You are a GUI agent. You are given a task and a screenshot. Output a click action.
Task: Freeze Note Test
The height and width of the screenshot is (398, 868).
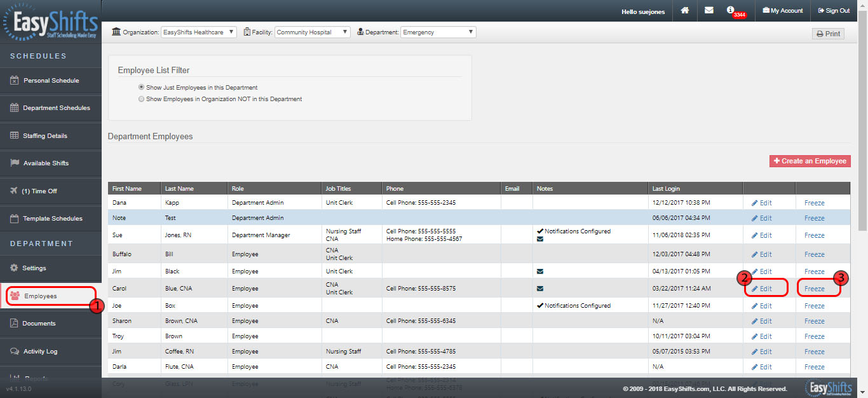click(815, 218)
